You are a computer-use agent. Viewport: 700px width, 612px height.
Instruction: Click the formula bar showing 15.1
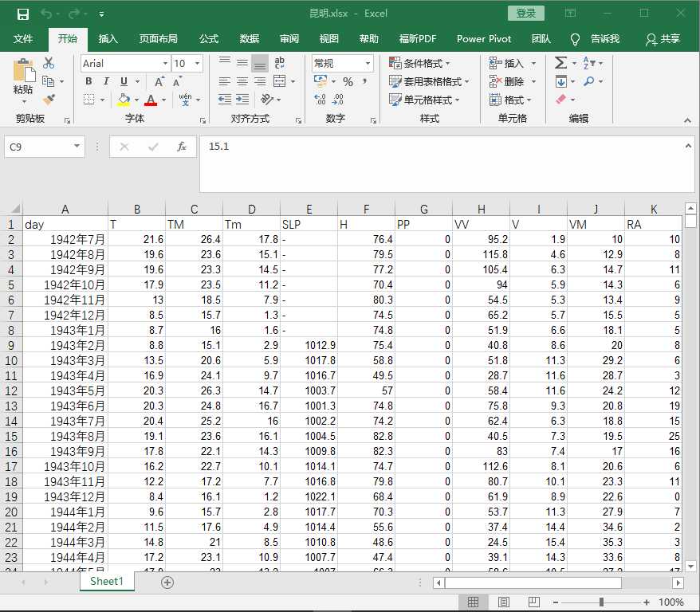pyautogui.click(x=446, y=163)
